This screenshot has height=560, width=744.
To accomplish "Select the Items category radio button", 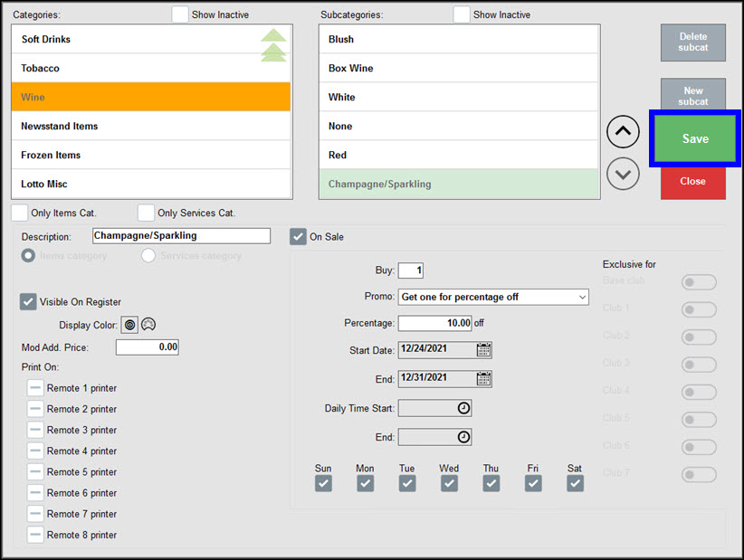I will (28, 256).
